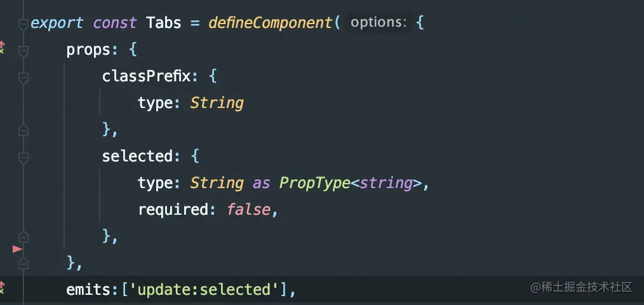The height and width of the screenshot is (305, 644).
Task: Click the emits property key
Action: click(89, 290)
